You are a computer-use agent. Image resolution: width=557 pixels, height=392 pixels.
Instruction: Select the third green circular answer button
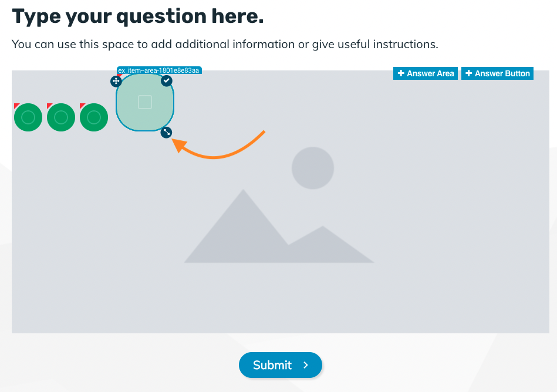[94, 117]
